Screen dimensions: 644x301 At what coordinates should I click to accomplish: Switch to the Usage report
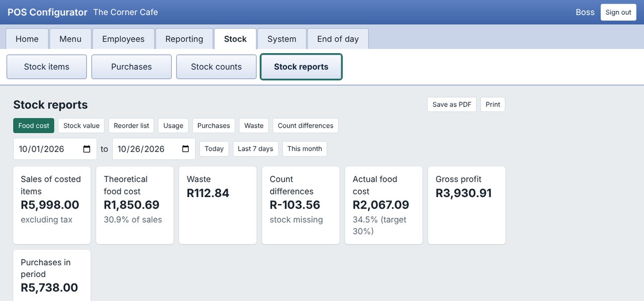173,126
